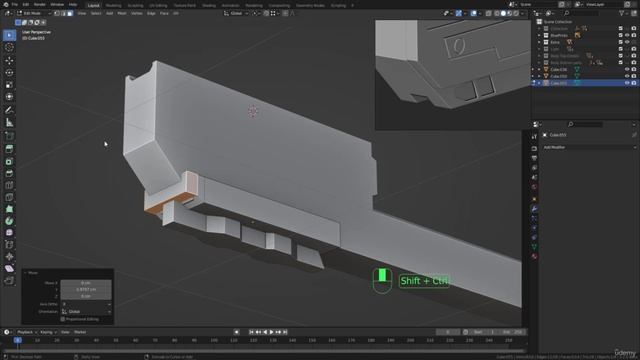This screenshot has width=640, height=360.
Task: Select the Shear tool
Action: (9, 268)
